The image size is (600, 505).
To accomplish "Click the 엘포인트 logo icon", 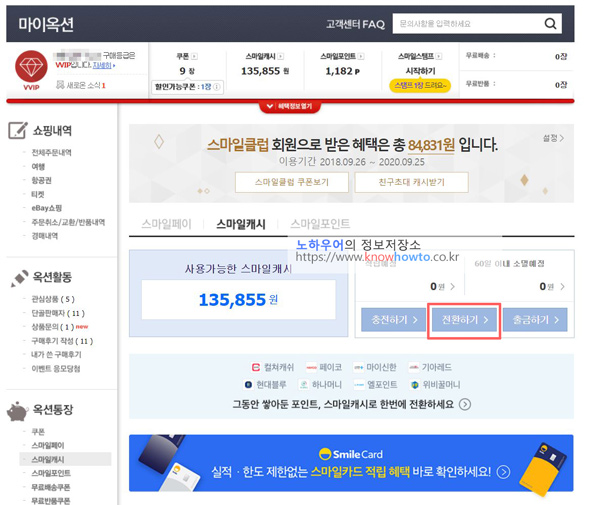I will pyautogui.click(x=359, y=384).
